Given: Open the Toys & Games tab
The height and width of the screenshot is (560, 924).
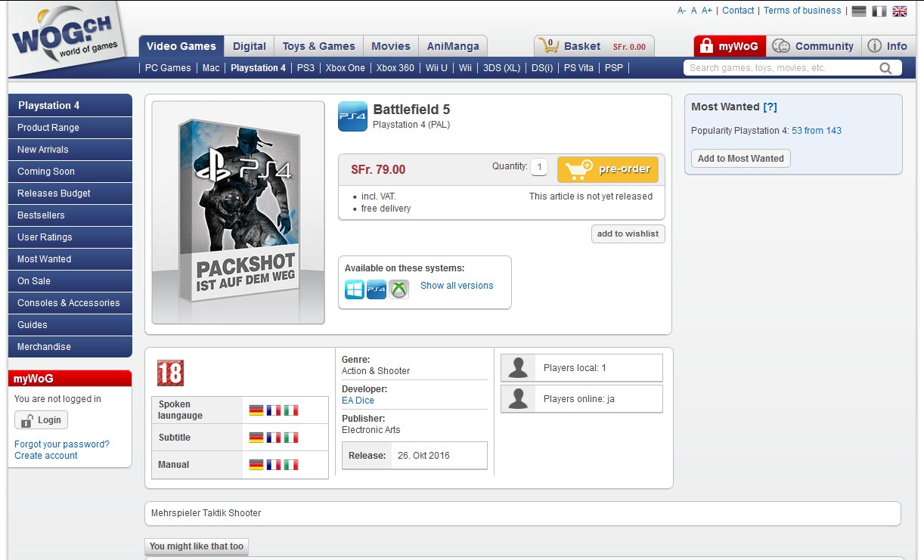Looking at the screenshot, I should 319,46.
